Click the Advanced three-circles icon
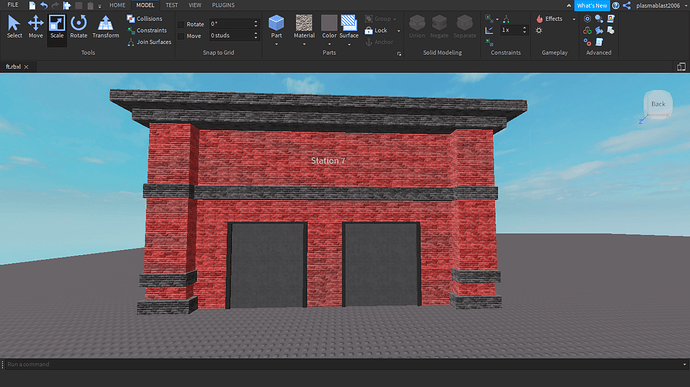 [587, 30]
